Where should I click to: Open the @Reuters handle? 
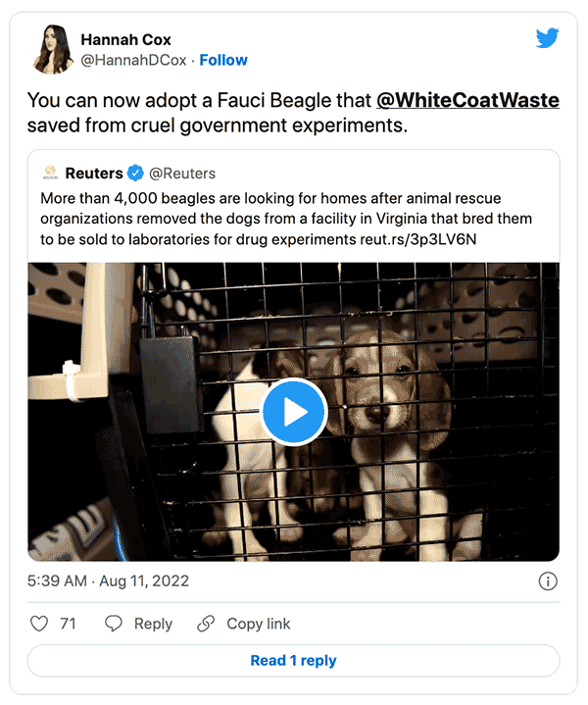(x=181, y=174)
